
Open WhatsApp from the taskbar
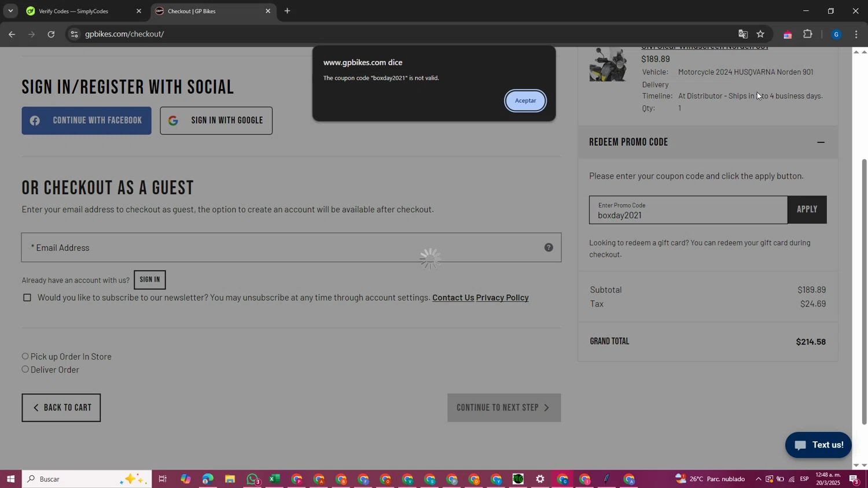tap(252, 479)
